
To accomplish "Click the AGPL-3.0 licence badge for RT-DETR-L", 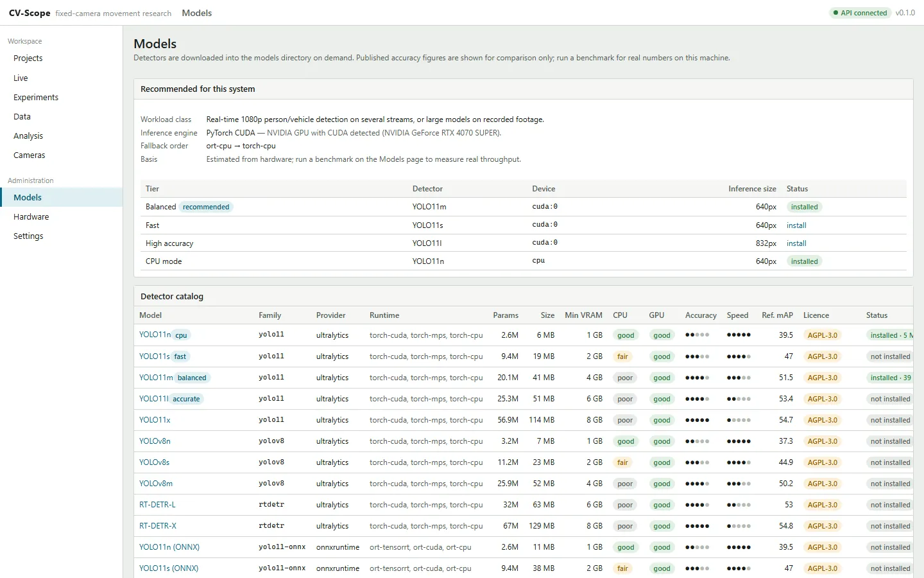I will [823, 505].
